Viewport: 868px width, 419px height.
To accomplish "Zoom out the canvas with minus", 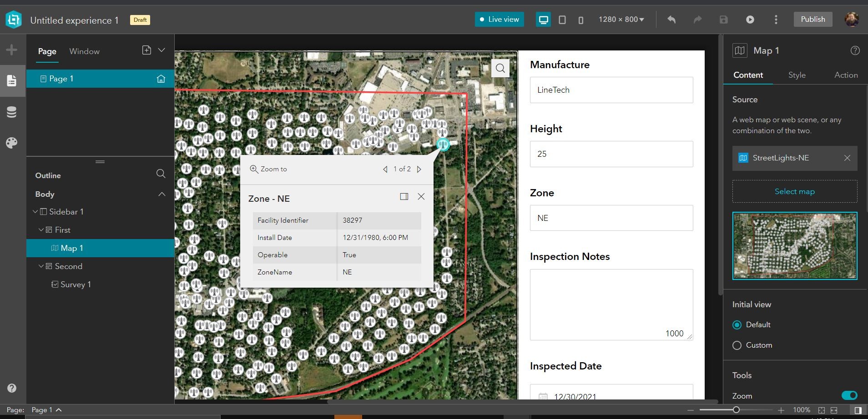I will tap(690, 410).
